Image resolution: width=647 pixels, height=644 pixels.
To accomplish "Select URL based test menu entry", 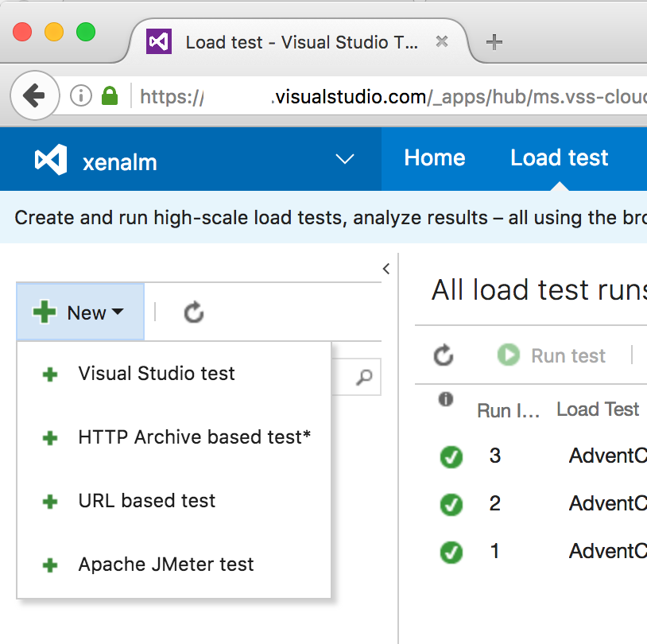I will coord(147,501).
